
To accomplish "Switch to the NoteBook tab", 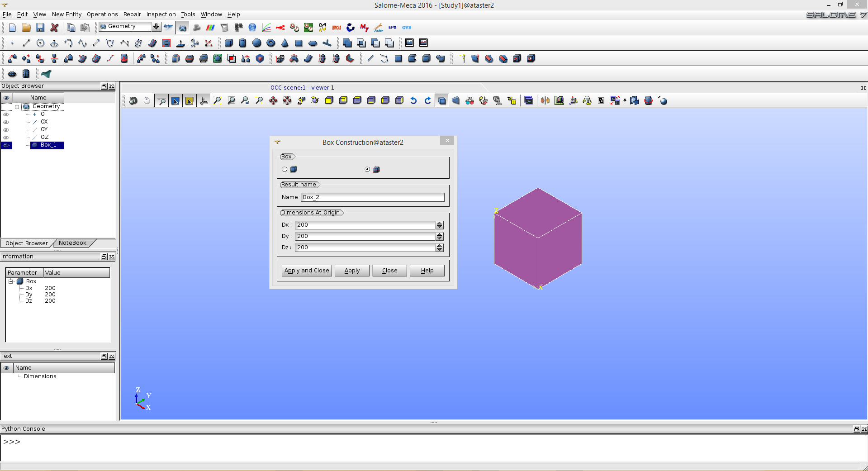I will 72,243.
